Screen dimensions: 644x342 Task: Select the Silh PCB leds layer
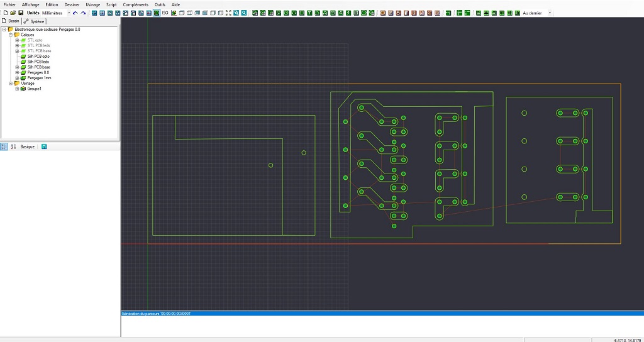pos(38,62)
